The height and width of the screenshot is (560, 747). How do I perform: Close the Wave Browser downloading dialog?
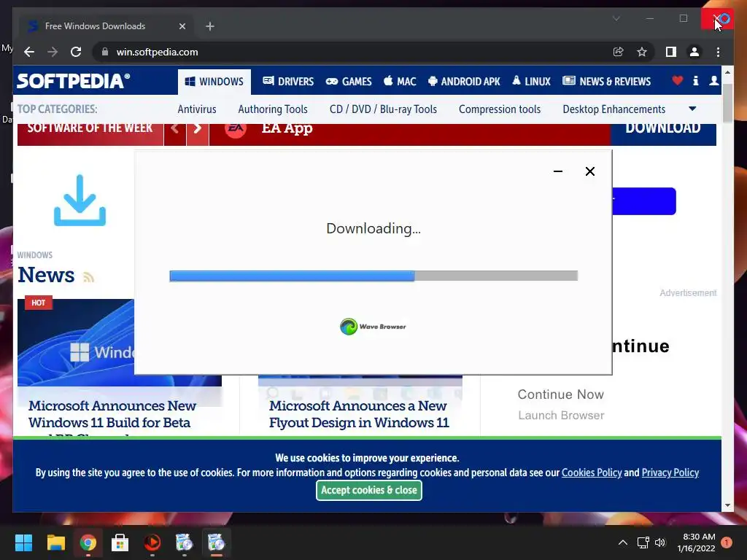(589, 171)
